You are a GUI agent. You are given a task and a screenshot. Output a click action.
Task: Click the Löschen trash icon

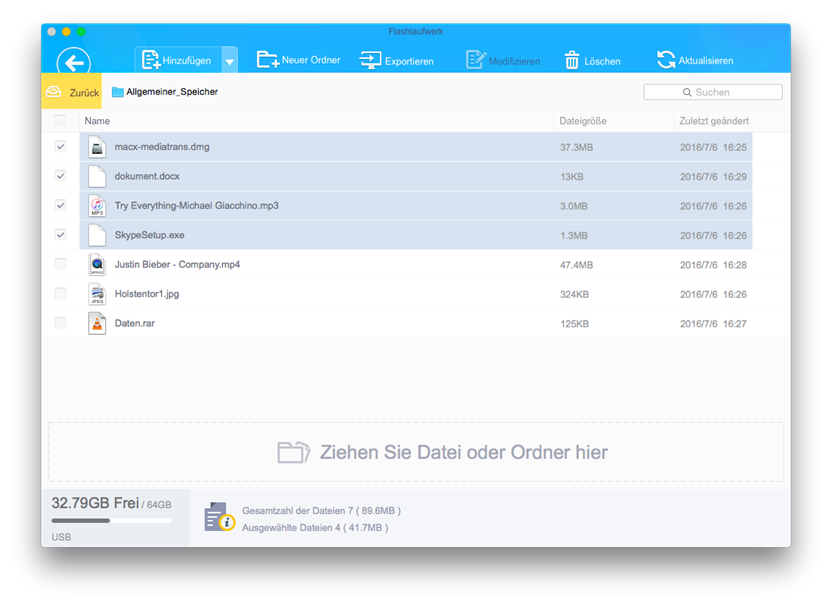pyautogui.click(x=571, y=60)
